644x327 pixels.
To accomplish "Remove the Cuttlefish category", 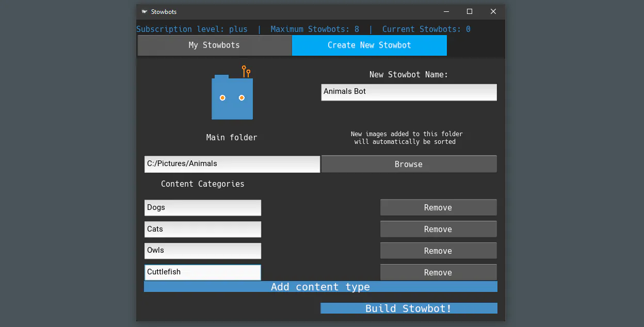I will 438,272.
